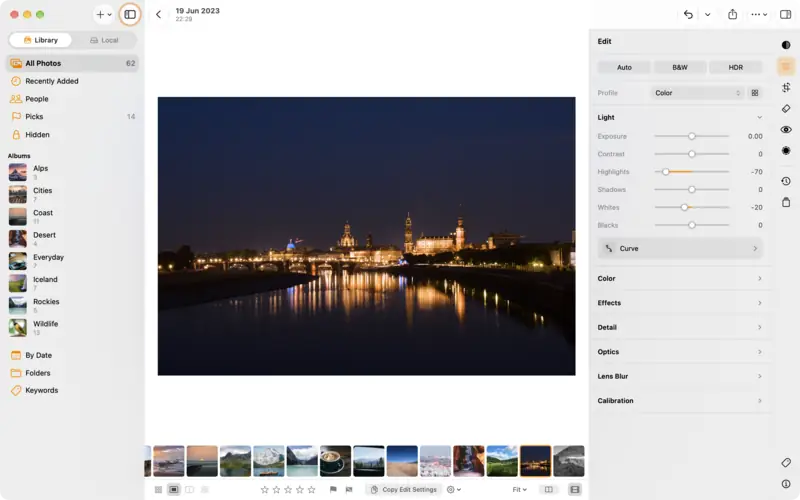Click the Whites slider handle

click(684, 207)
